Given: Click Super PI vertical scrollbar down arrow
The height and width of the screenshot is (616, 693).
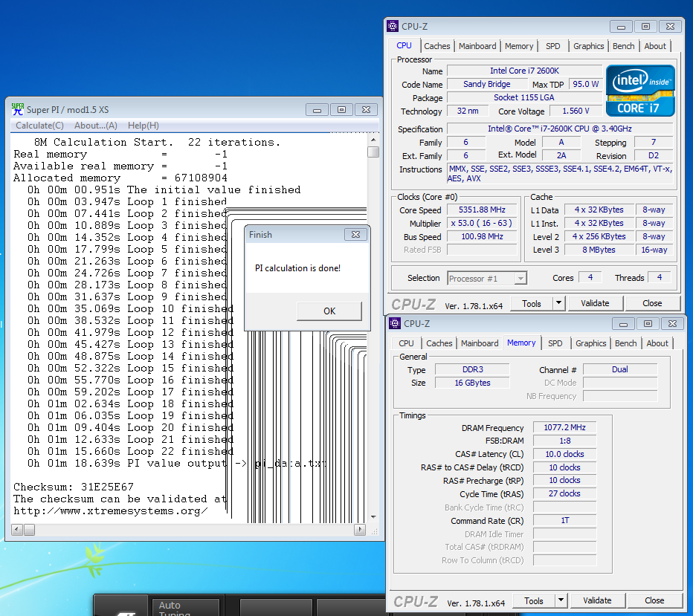Looking at the screenshot, I should [x=373, y=516].
